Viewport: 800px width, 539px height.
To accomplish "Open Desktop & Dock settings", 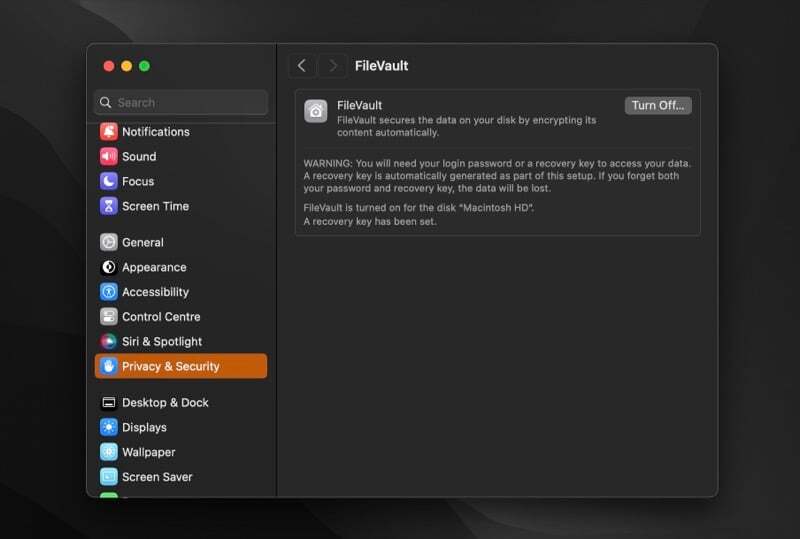I will point(181,403).
